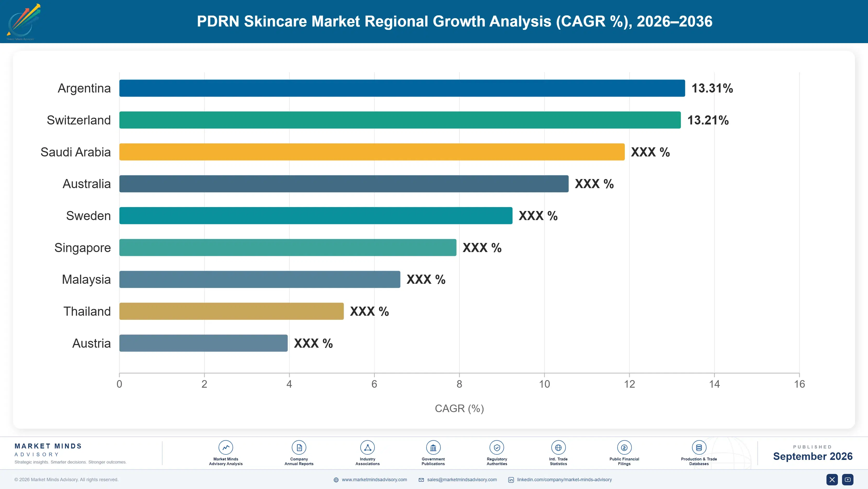This screenshot has height=489, width=868.
Task: Click the Thailand tan-colored bar
Action: 232,311
